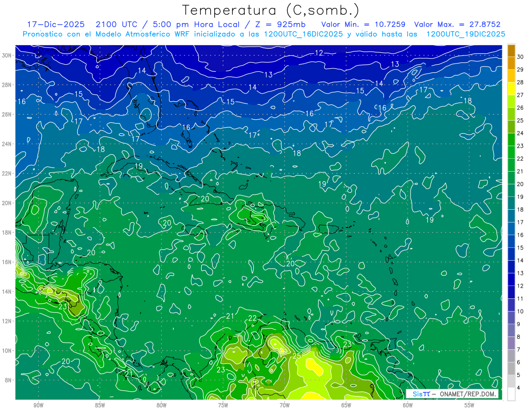Click the 85W longitude axis label
This screenshot has width=532, height=411.
(100, 405)
